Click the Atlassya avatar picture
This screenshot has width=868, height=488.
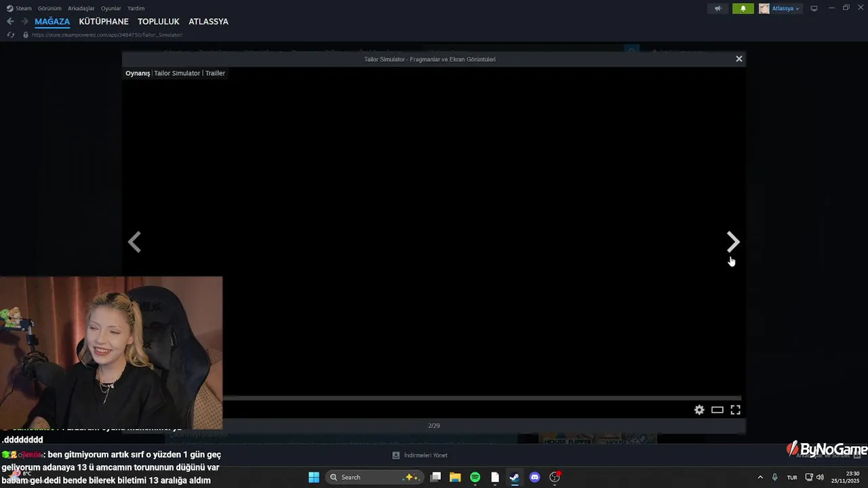(764, 8)
